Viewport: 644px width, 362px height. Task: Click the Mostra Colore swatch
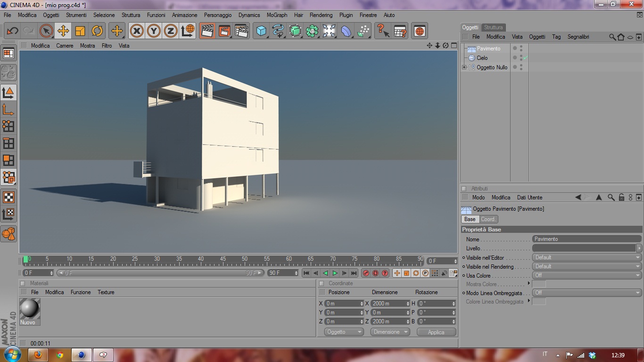539,284
